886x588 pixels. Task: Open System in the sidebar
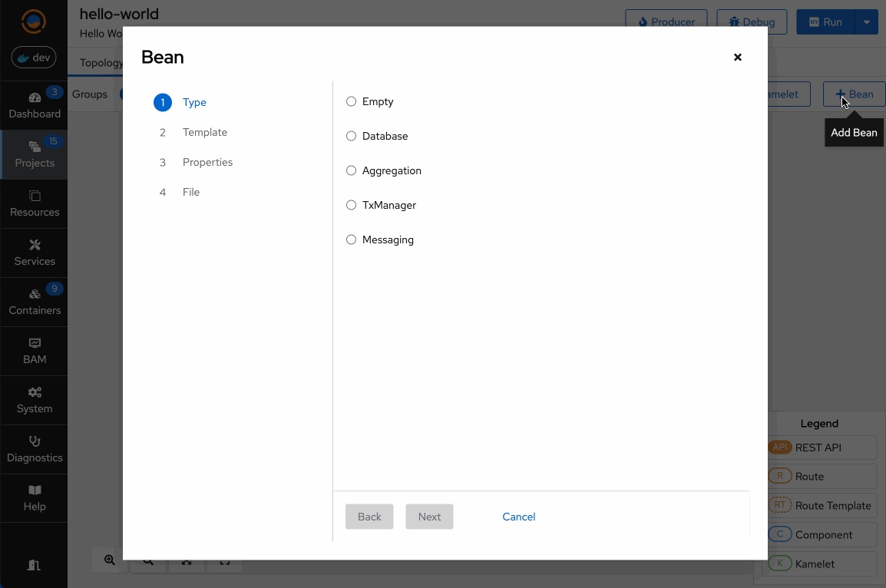point(34,401)
